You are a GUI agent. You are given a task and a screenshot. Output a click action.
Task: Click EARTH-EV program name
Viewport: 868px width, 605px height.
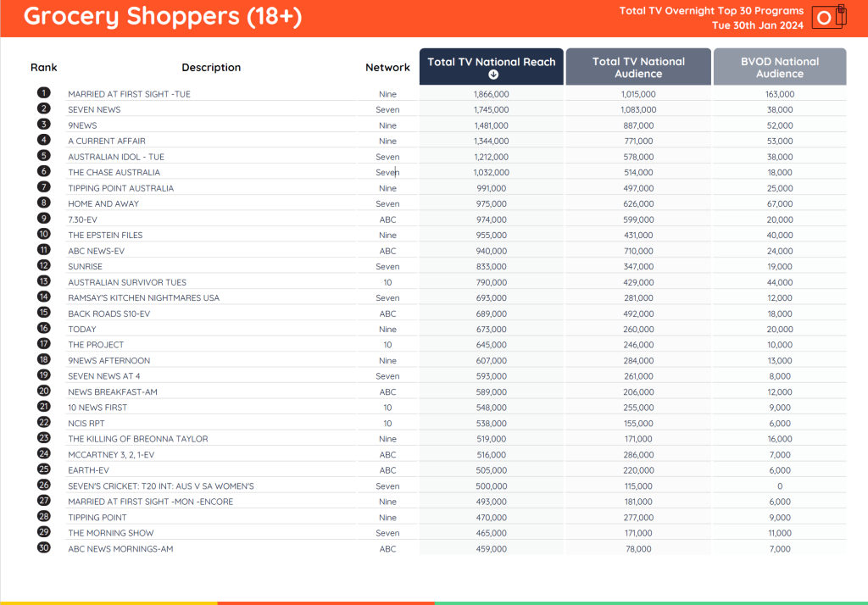pos(88,470)
